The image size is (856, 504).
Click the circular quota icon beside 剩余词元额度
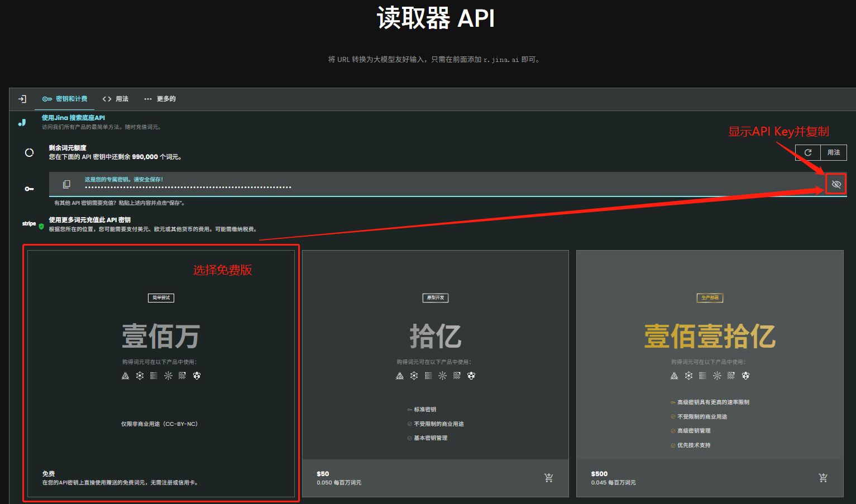29,152
